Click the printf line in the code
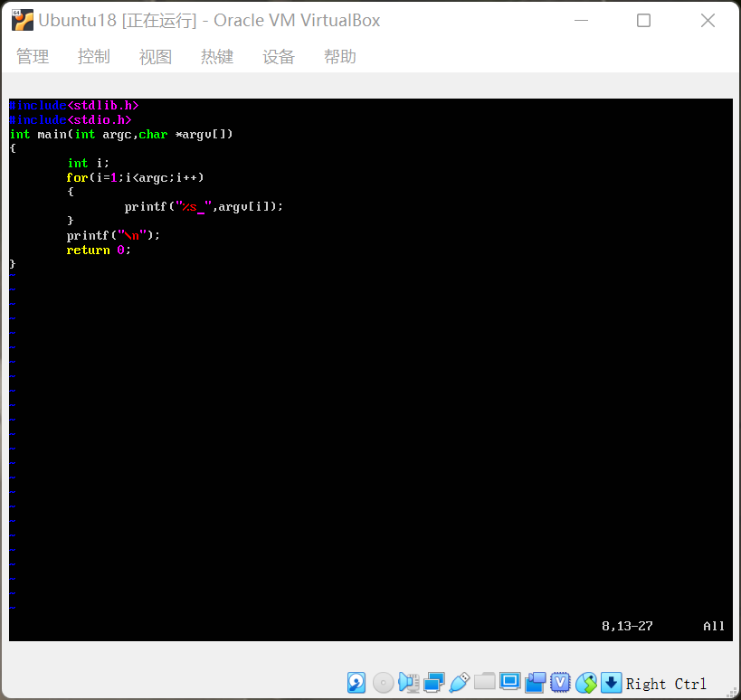Screen dimensions: 741x700 point(203,206)
